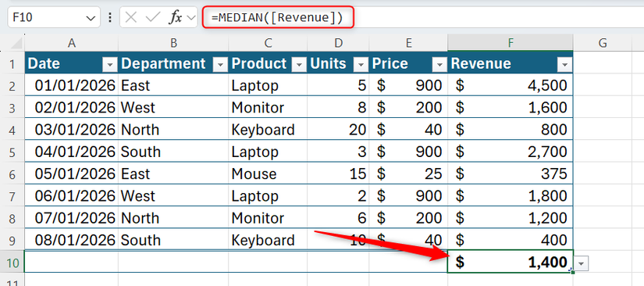Click the Revenue cell showing 1,800
Screen dimensions: 644x286
[511, 195]
